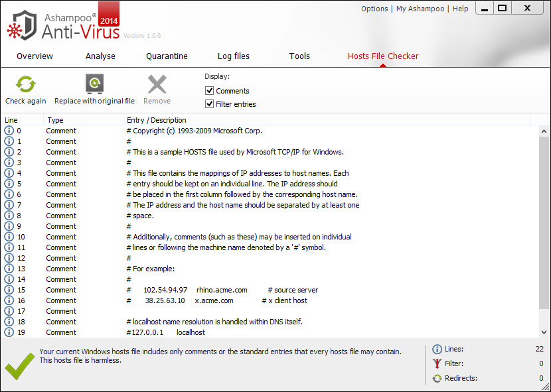Sort by Entry / Description column header

click(x=327, y=120)
